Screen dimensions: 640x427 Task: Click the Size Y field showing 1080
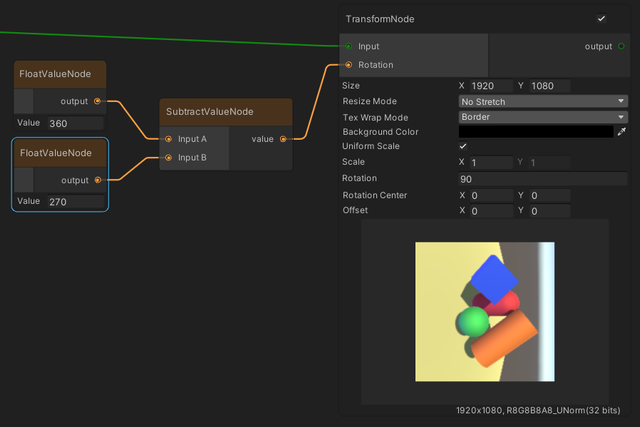click(x=549, y=86)
